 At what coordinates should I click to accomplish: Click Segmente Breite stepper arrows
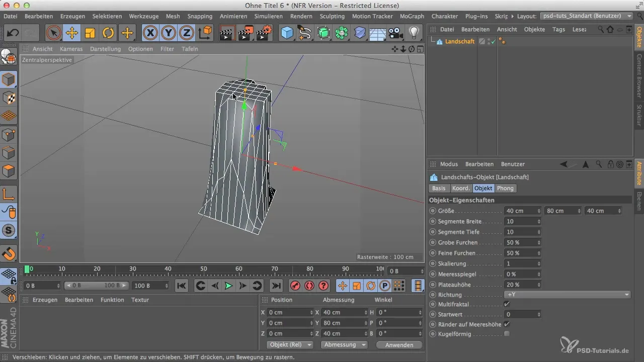539,221
